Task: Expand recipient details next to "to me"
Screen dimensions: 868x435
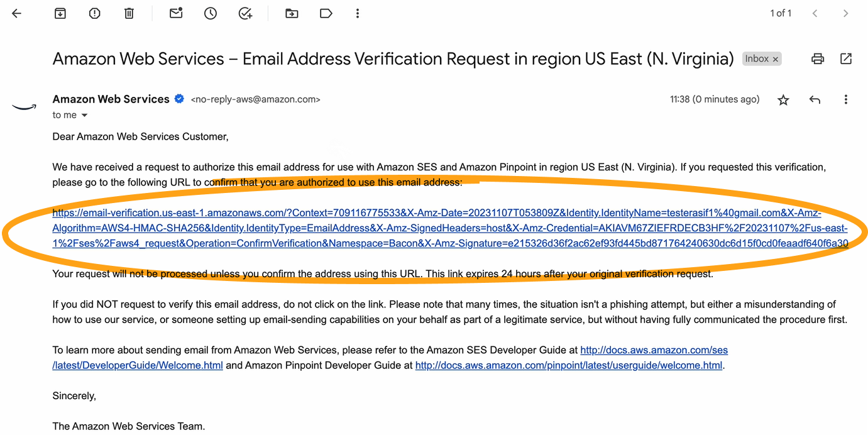Action: click(85, 116)
